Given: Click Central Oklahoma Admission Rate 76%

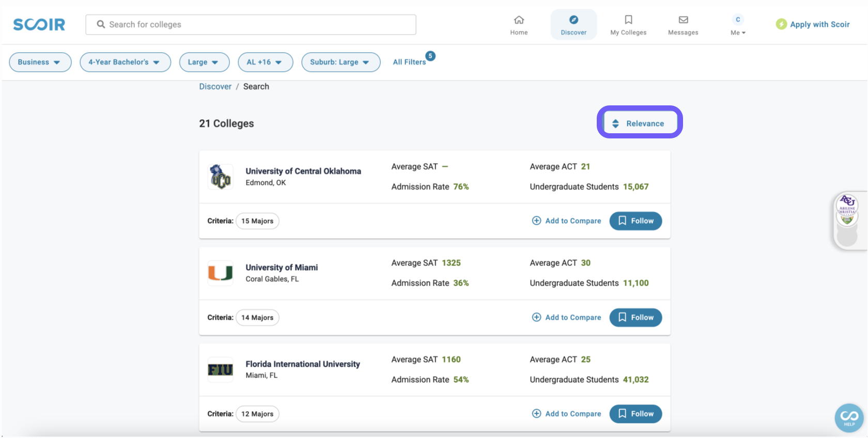Looking at the screenshot, I should click(x=461, y=186).
